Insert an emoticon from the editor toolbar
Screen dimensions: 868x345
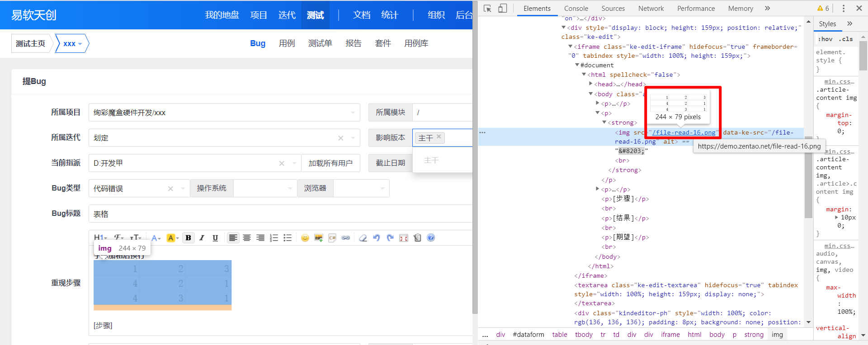pyautogui.click(x=305, y=238)
